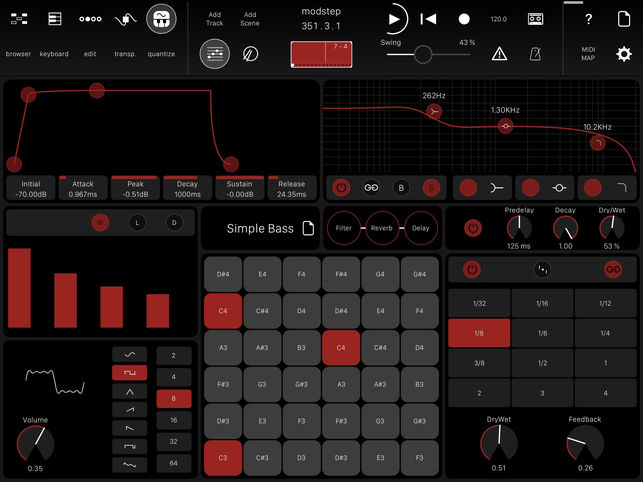Open the Reverb effect tab
Viewport: 643px width, 482px height.
click(x=382, y=228)
